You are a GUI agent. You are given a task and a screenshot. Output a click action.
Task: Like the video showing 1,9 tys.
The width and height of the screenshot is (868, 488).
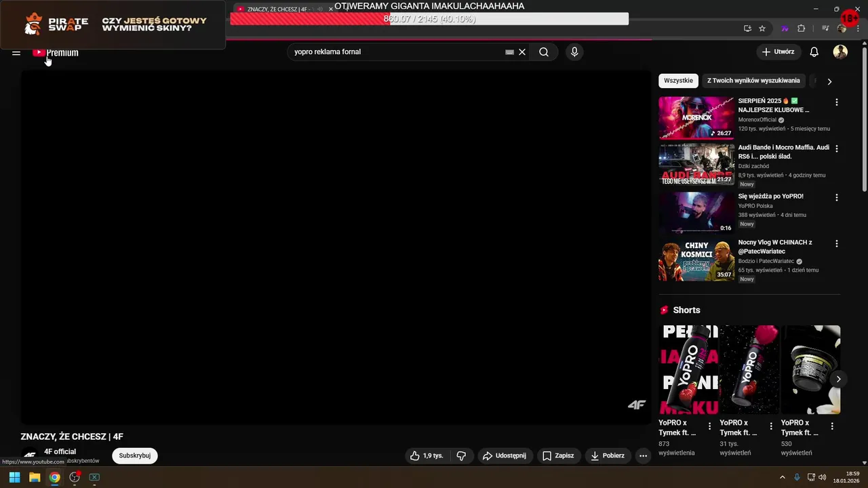click(x=427, y=455)
